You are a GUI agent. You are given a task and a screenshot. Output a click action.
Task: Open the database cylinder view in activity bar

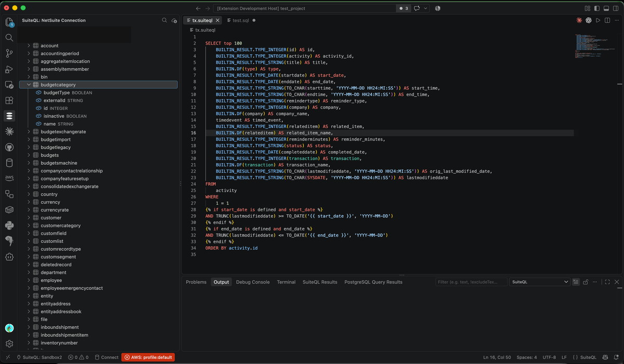[x=9, y=163]
